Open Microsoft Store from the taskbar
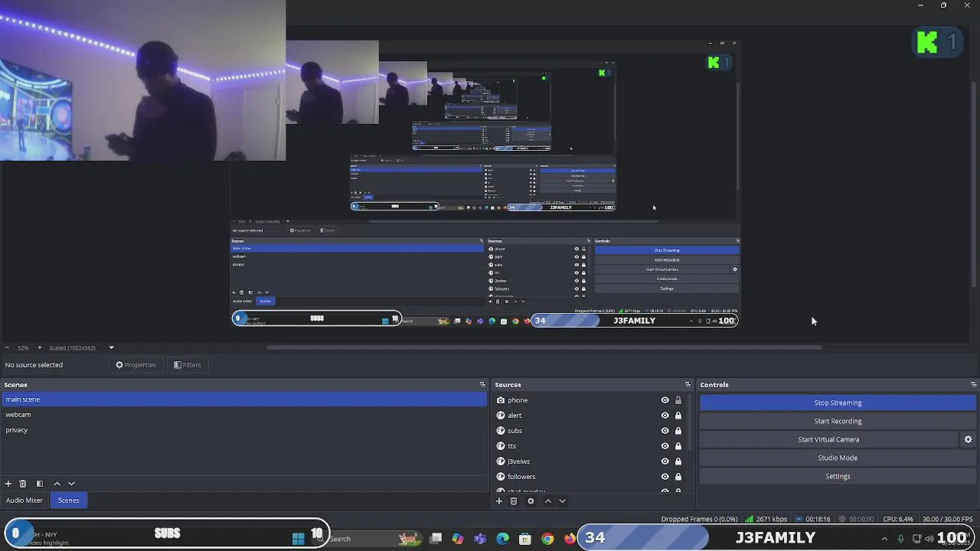Viewport: 980px width, 551px height. pos(524,539)
